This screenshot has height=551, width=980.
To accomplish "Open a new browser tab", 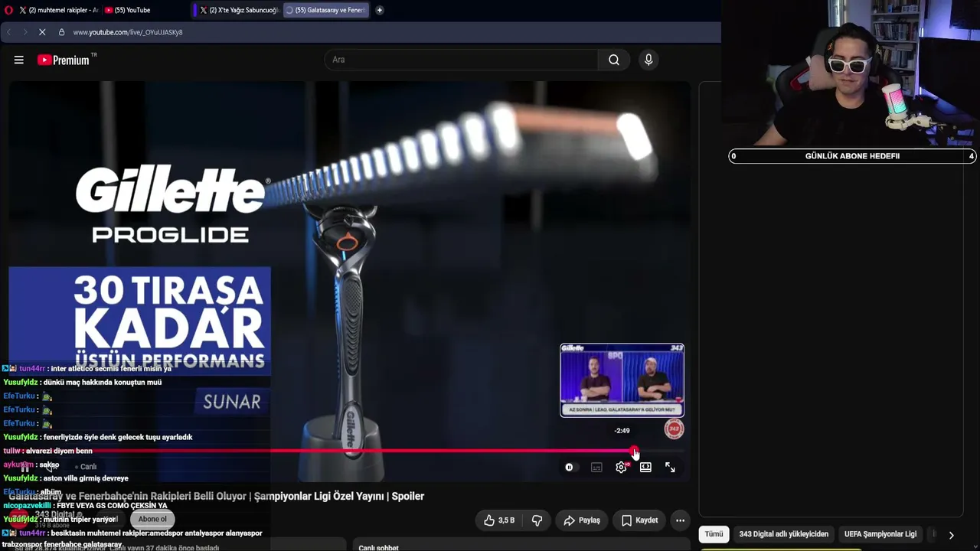I will [x=379, y=10].
